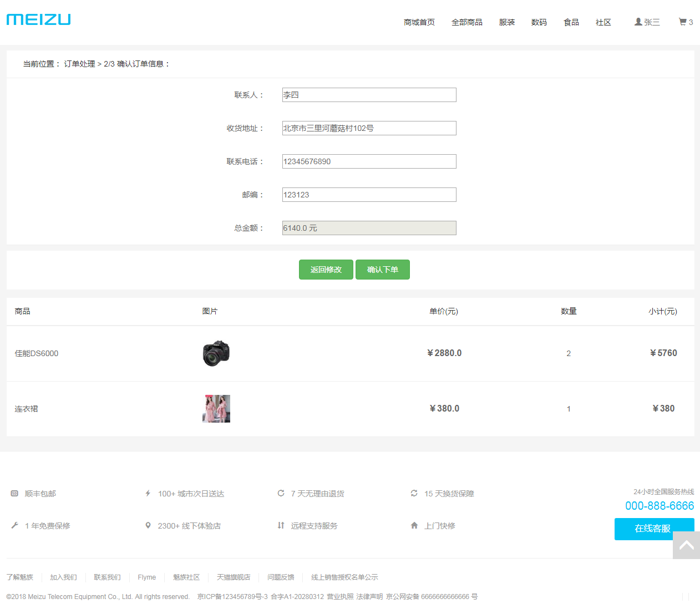Open the 法律声明 link
Image resolution: width=700 pixels, height=614 pixels.
(x=369, y=597)
